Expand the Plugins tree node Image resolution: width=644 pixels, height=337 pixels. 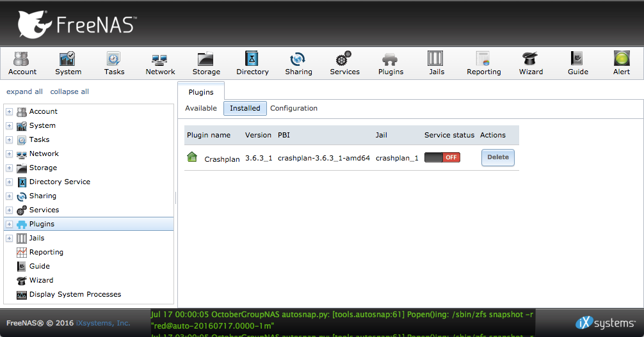(9, 224)
